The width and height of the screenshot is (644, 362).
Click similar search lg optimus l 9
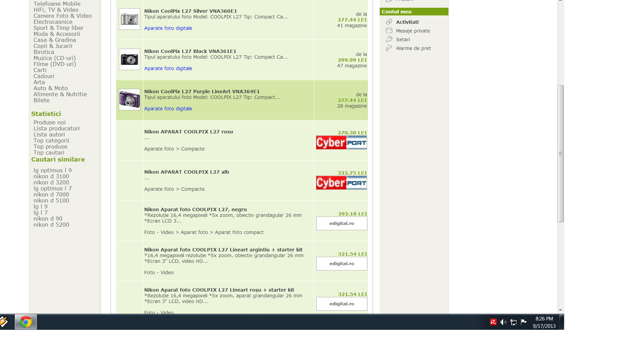pos(53,170)
